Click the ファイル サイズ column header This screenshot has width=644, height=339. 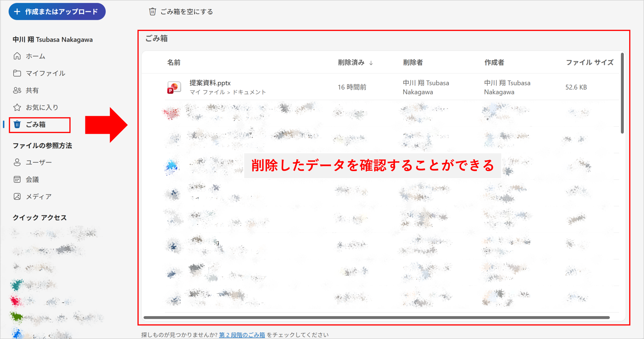point(589,63)
